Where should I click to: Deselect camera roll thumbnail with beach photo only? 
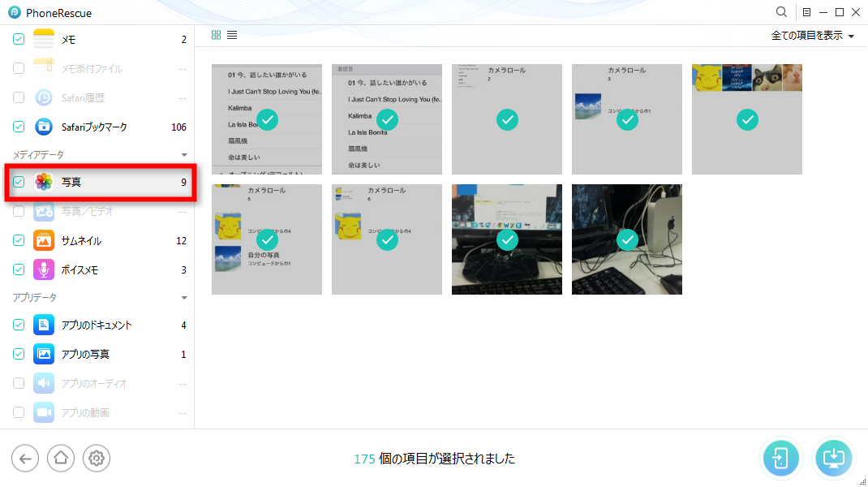coord(626,119)
